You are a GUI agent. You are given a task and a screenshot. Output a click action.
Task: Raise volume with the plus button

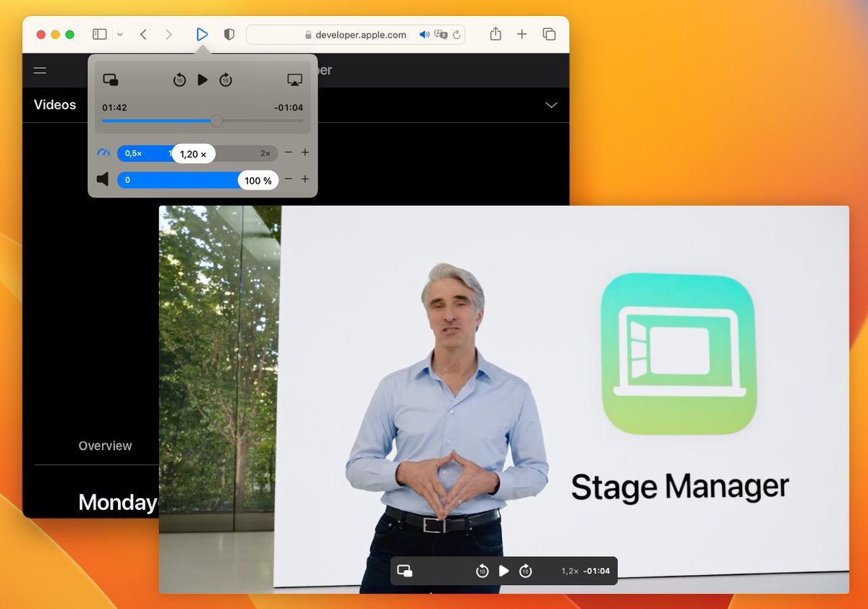tap(305, 179)
